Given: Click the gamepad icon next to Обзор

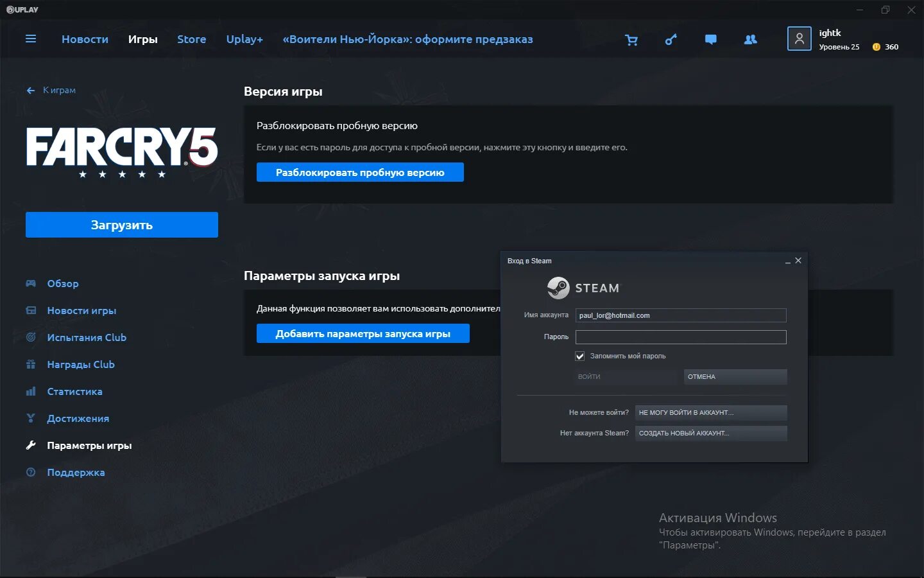Looking at the screenshot, I should click(31, 283).
